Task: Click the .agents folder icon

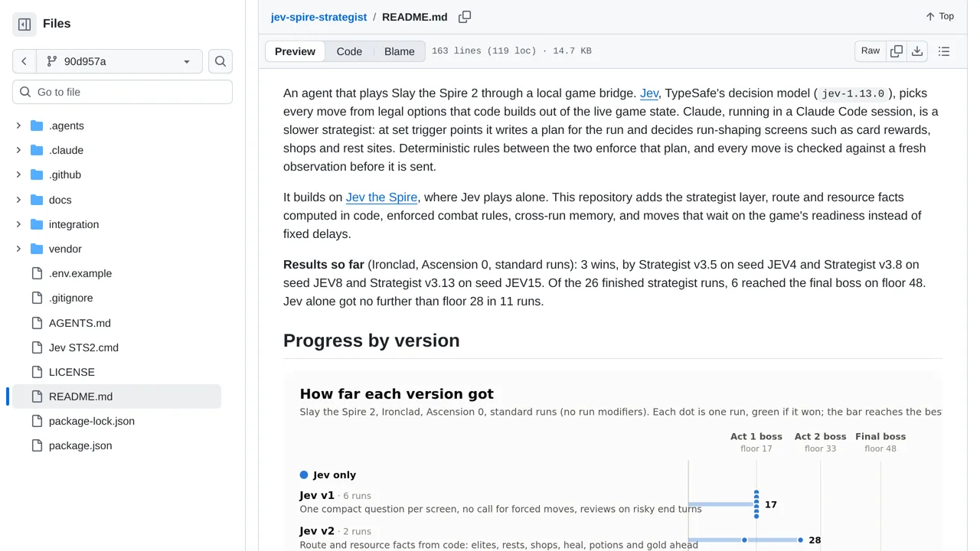Action: point(37,126)
